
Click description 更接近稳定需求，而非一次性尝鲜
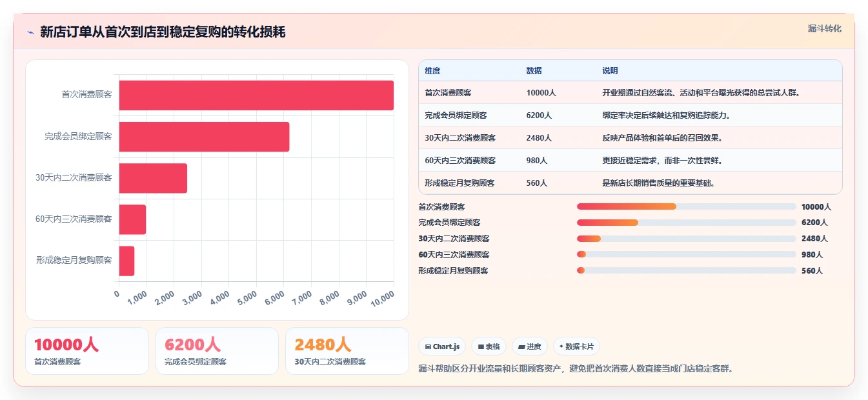pos(662,161)
